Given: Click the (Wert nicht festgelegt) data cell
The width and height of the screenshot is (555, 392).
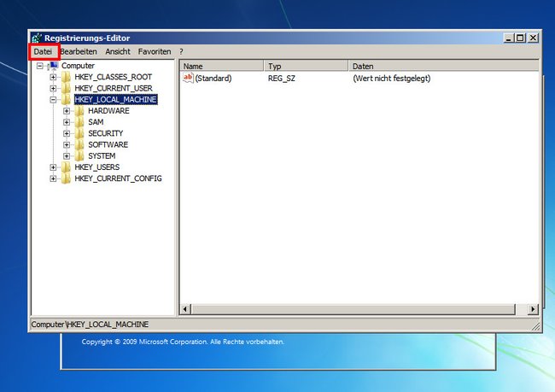Looking at the screenshot, I should pos(391,79).
